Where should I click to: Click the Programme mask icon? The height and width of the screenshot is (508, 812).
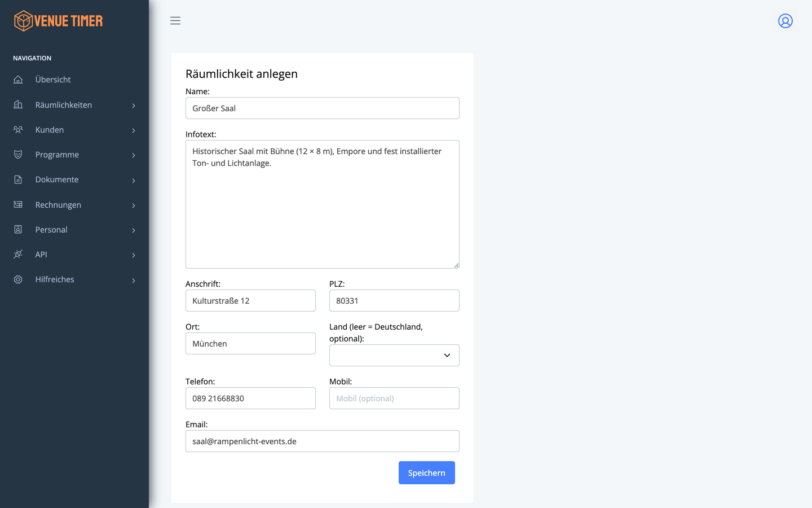point(18,155)
